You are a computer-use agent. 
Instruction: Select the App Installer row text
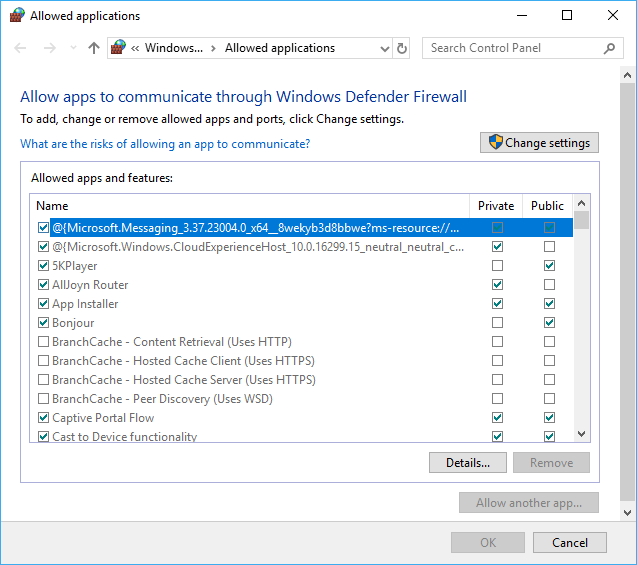85,303
